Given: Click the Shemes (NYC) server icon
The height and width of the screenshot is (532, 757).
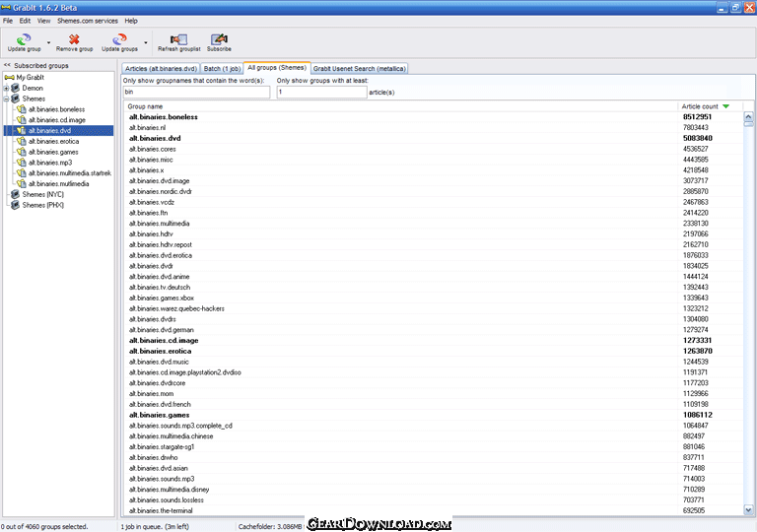Looking at the screenshot, I should pyautogui.click(x=16, y=194).
